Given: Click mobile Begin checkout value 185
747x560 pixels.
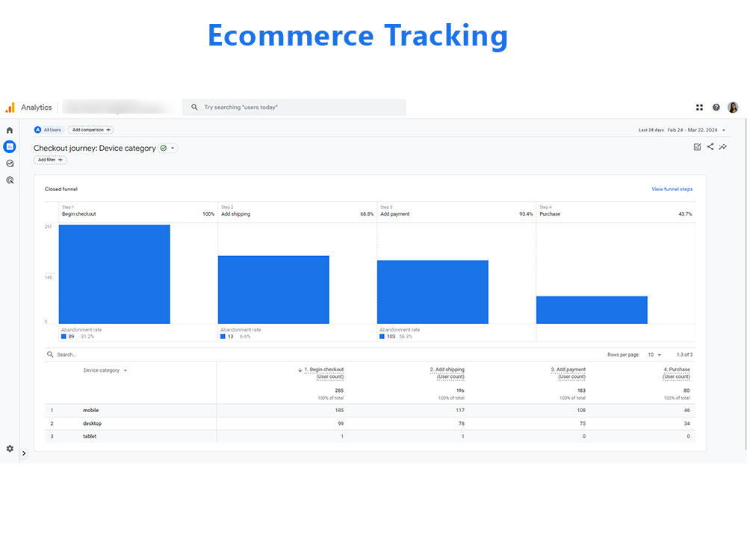Looking at the screenshot, I should pyautogui.click(x=339, y=411).
